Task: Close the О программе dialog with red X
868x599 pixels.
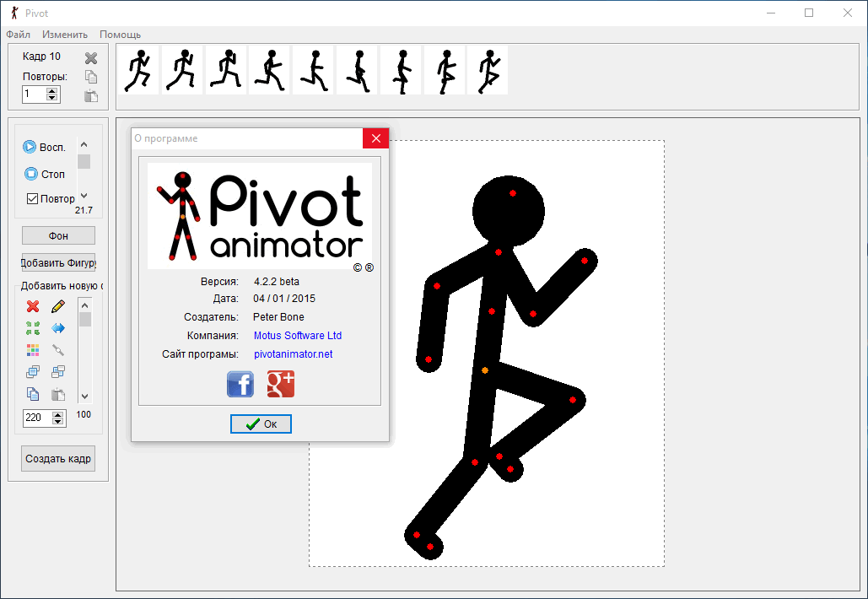Action: click(x=376, y=138)
